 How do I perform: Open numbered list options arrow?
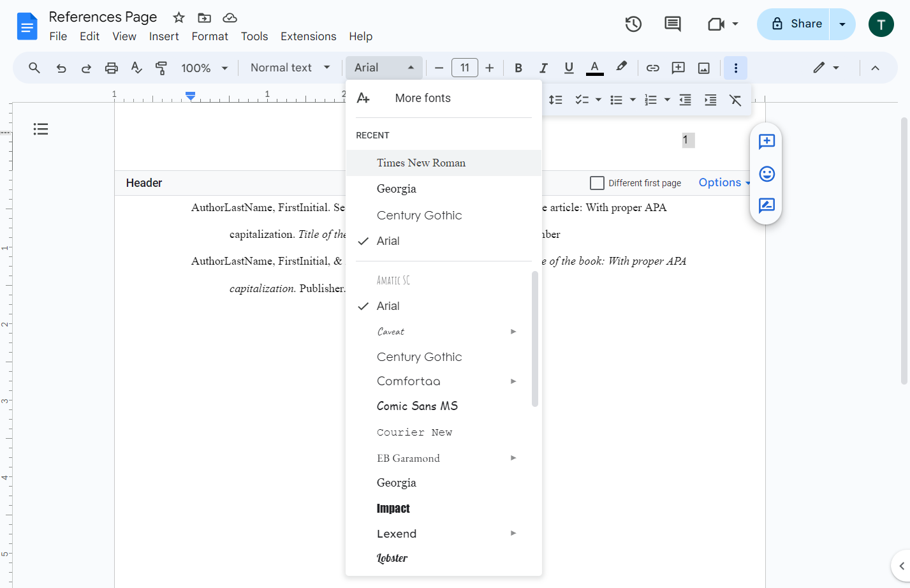point(667,99)
